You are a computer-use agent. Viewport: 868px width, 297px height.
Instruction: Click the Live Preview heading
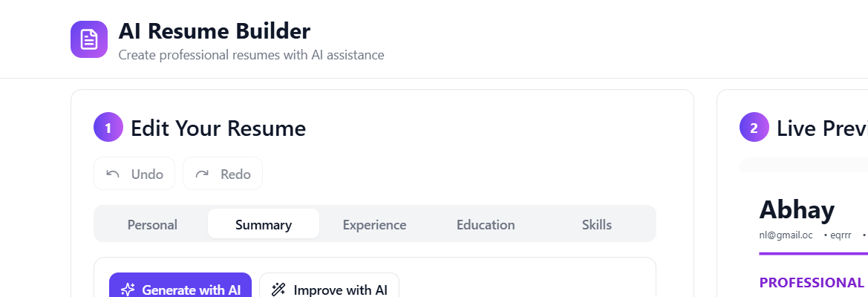pos(821,128)
